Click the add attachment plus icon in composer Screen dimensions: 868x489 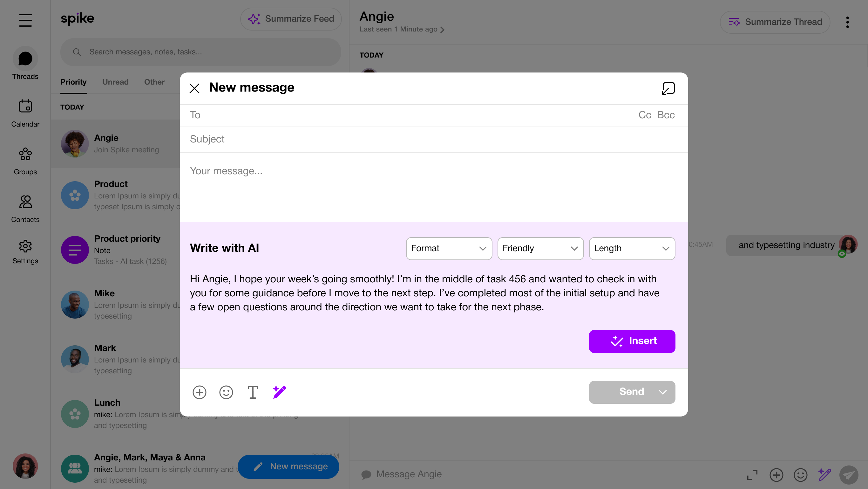click(x=199, y=392)
